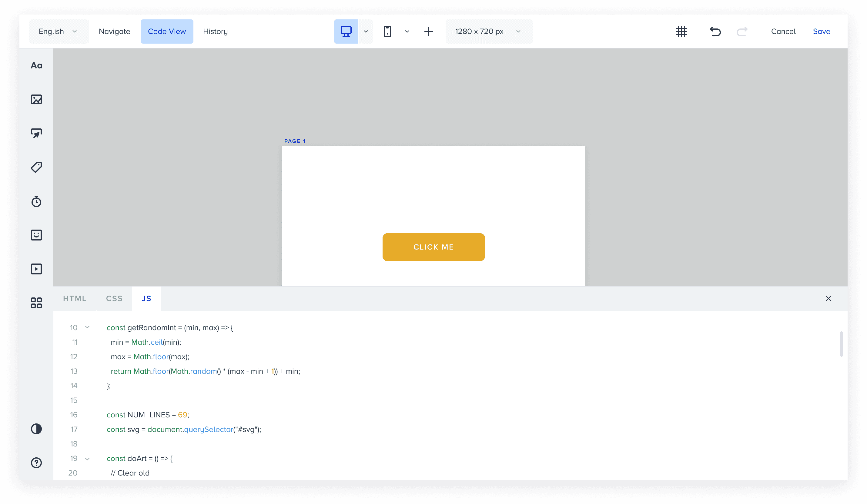Click the code editor vertical scrollbar
867x504 pixels.
point(841,344)
